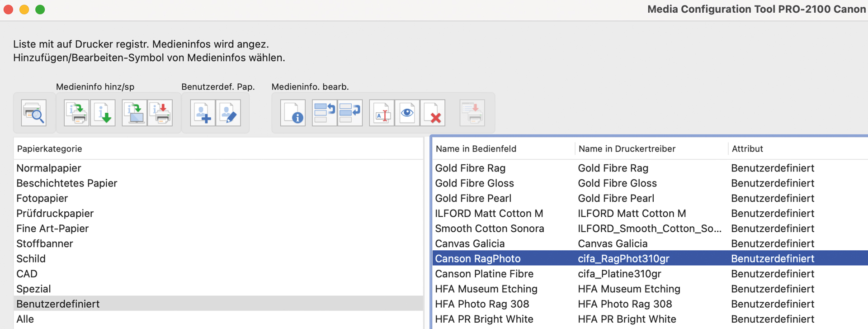The height and width of the screenshot is (329, 868).
Task: Click the Attribut column header
Action: point(747,149)
